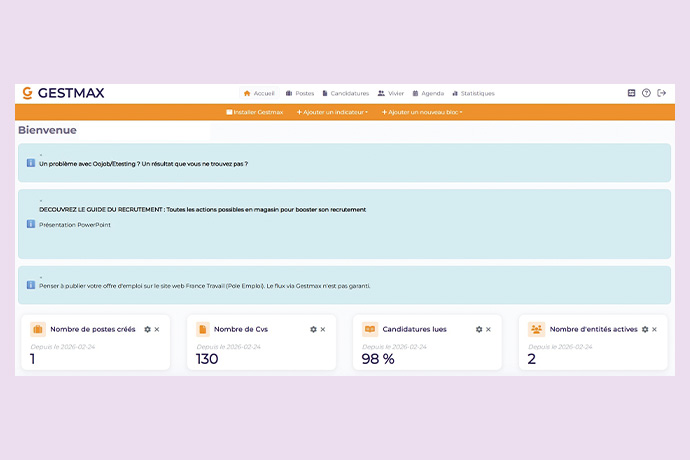Close the Nombre de postes créés widget
This screenshot has height=460, width=690.
157,329
